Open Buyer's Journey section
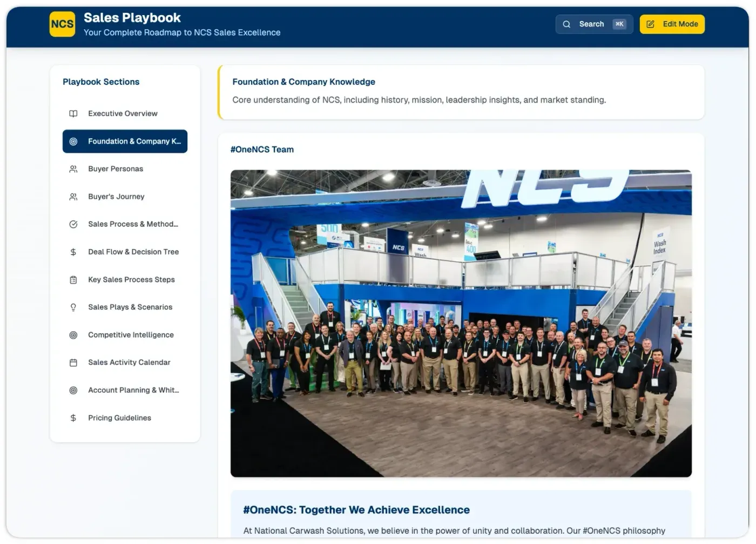Viewport: 756px width, 544px height. click(125, 197)
